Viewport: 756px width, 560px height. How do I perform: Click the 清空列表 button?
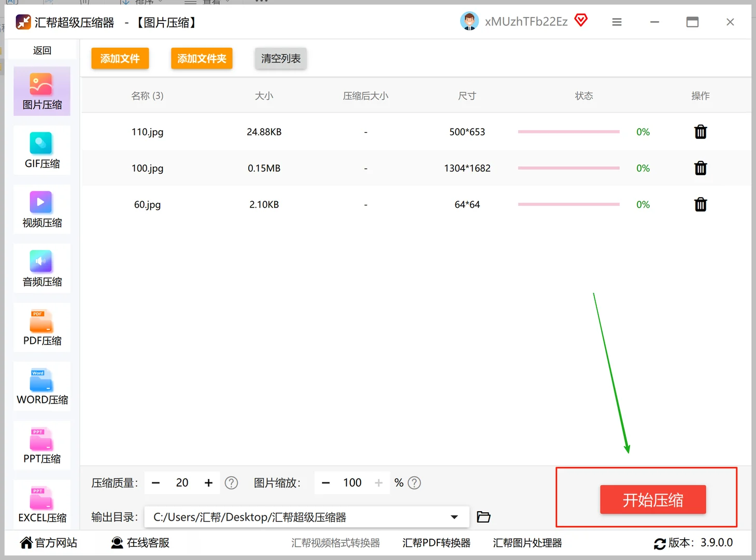click(x=280, y=59)
